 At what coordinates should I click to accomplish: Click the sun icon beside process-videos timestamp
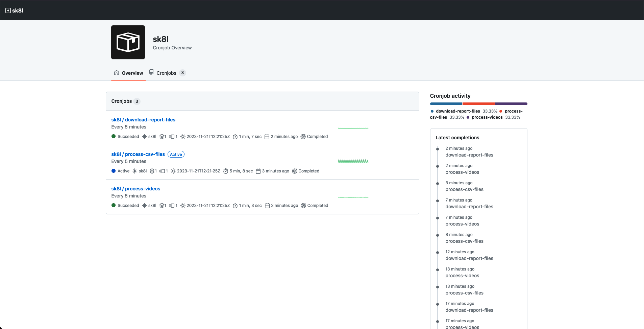pyautogui.click(x=183, y=206)
